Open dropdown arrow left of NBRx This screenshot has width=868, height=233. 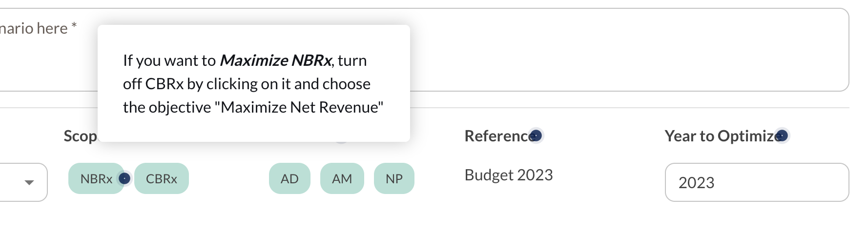29,182
